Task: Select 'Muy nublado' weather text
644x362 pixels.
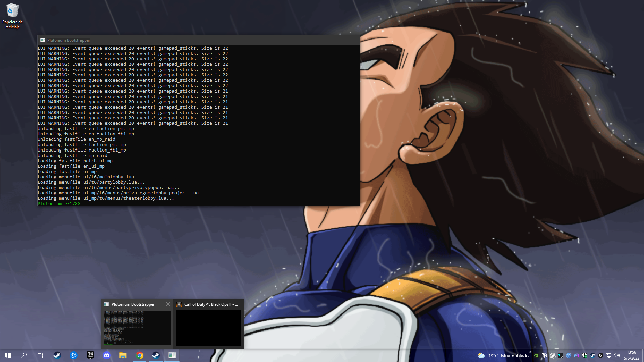Action: (515, 356)
